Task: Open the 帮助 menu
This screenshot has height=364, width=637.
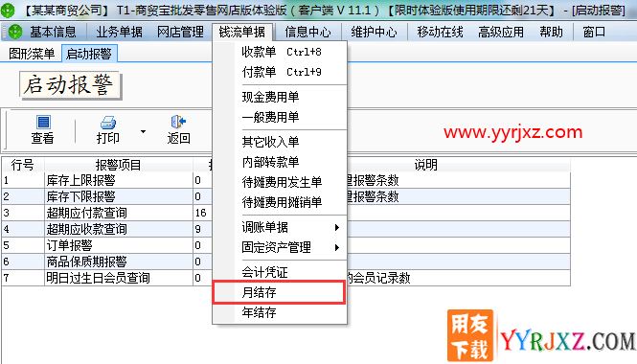Action: (x=552, y=32)
